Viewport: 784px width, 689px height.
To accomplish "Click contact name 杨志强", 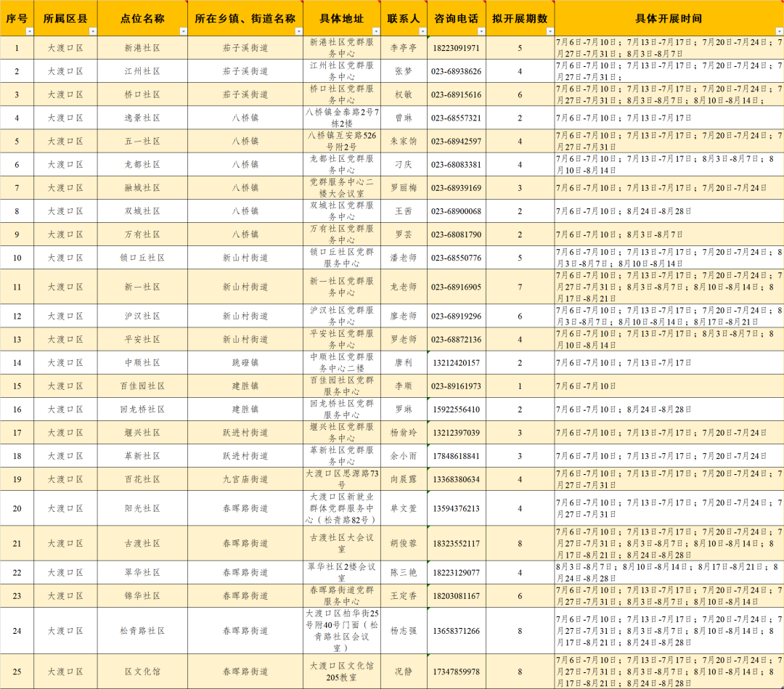I will 404,631.
